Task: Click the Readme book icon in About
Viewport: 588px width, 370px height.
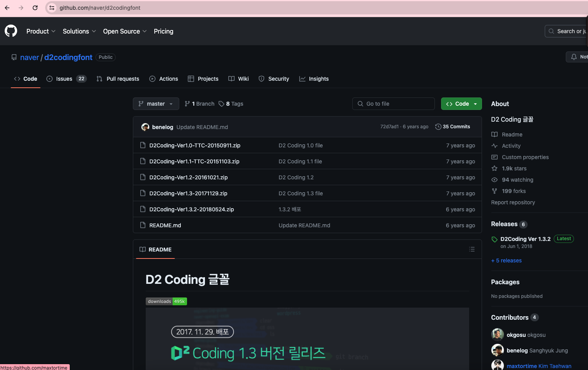Action: pyautogui.click(x=494, y=135)
